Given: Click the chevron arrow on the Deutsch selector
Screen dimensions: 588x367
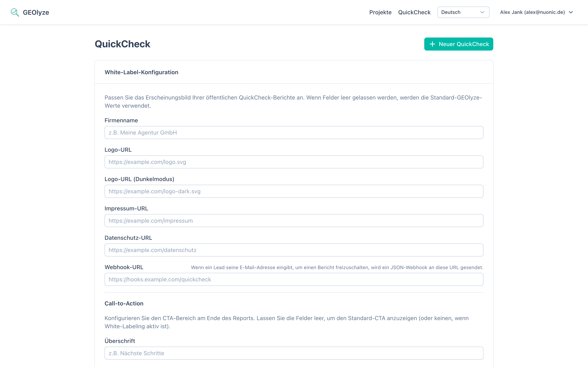Looking at the screenshot, I should [482, 12].
